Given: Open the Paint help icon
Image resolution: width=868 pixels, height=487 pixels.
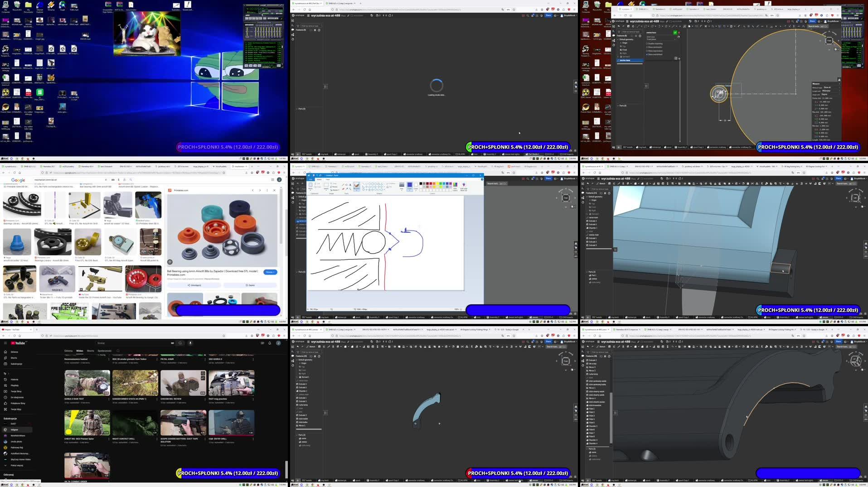Looking at the screenshot, I should 482,179.
